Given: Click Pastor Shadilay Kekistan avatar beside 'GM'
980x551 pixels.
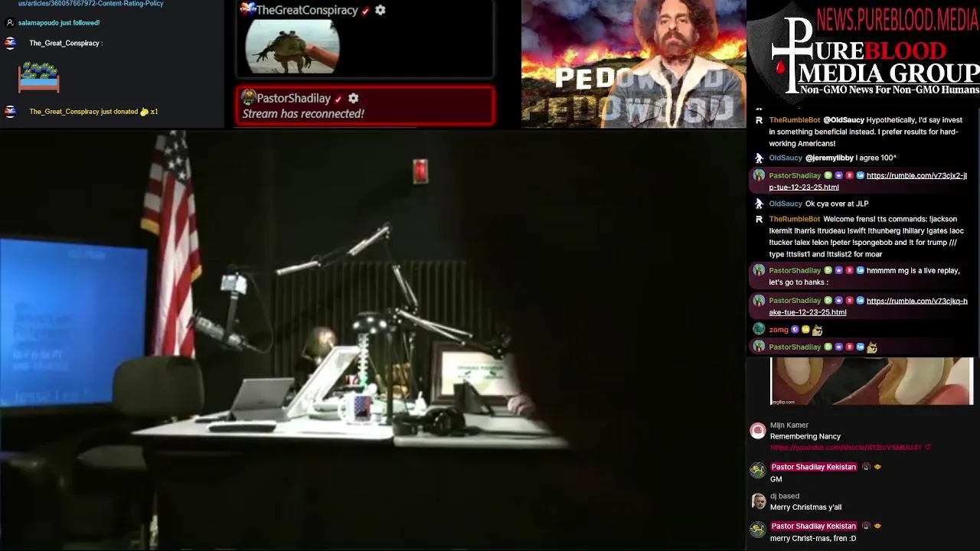Looking at the screenshot, I should coord(757,471).
